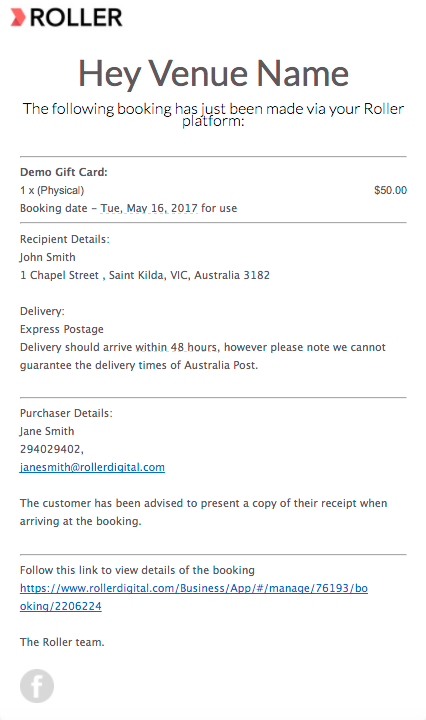This screenshot has width=426, height=720.
Task: Follow the rollerdigital.com booking details link
Action: click(x=194, y=597)
